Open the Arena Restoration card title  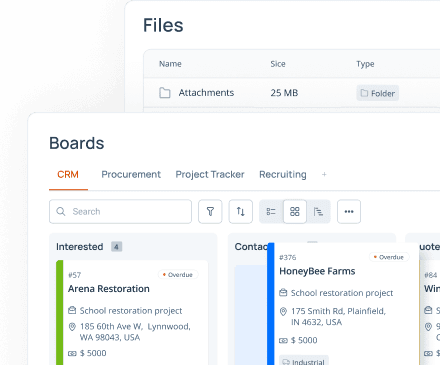coord(109,289)
